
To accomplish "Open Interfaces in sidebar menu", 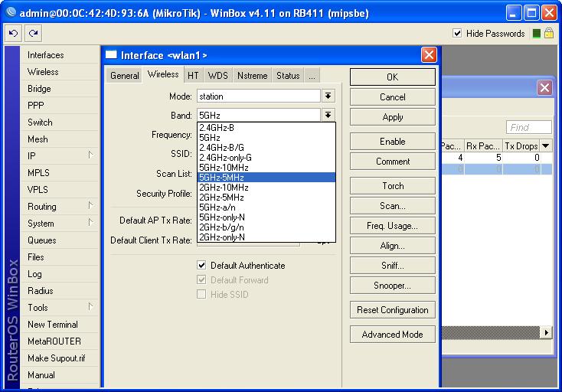I will [60, 55].
